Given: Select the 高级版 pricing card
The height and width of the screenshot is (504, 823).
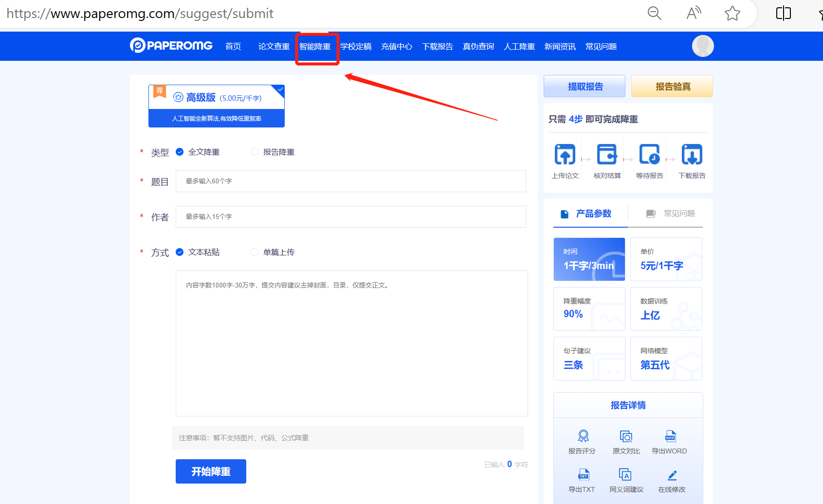Looking at the screenshot, I should coord(217,106).
